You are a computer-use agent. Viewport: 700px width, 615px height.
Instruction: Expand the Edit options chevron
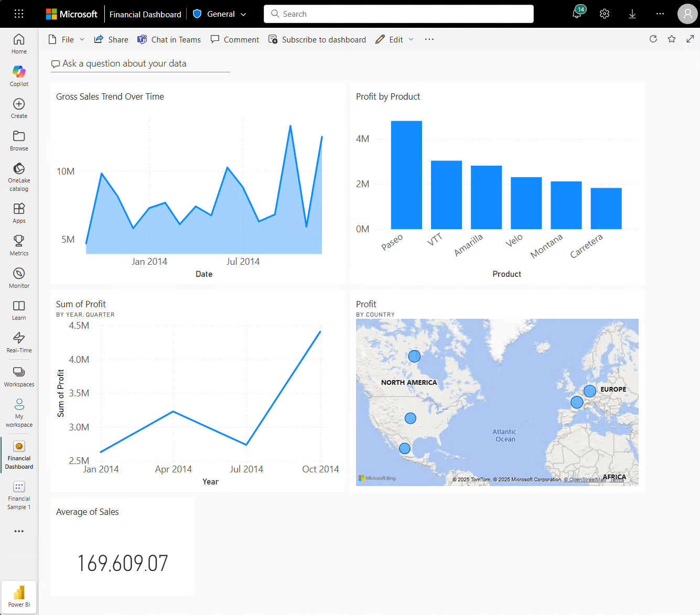pos(411,39)
